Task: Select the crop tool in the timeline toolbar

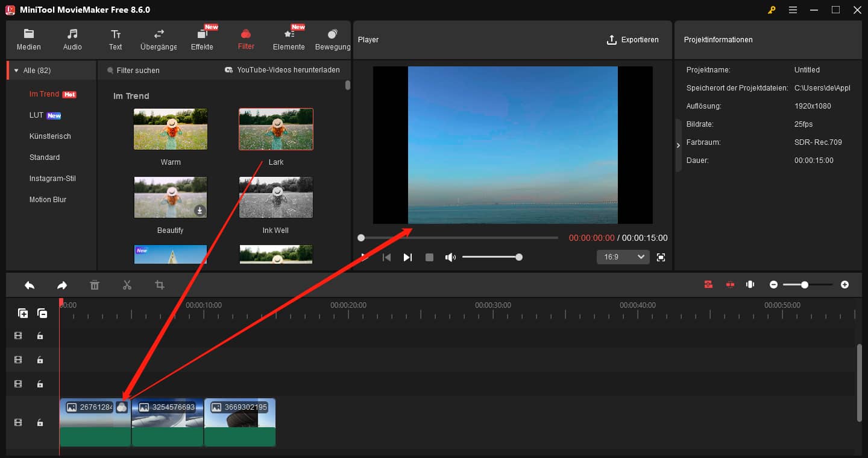Action: point(159,285)
